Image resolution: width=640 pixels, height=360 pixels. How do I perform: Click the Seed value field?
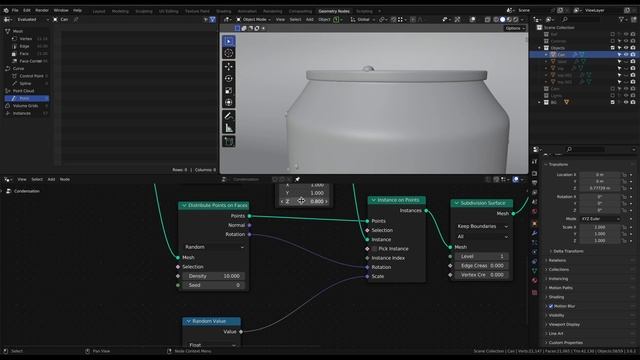click(x=214, y=285)
